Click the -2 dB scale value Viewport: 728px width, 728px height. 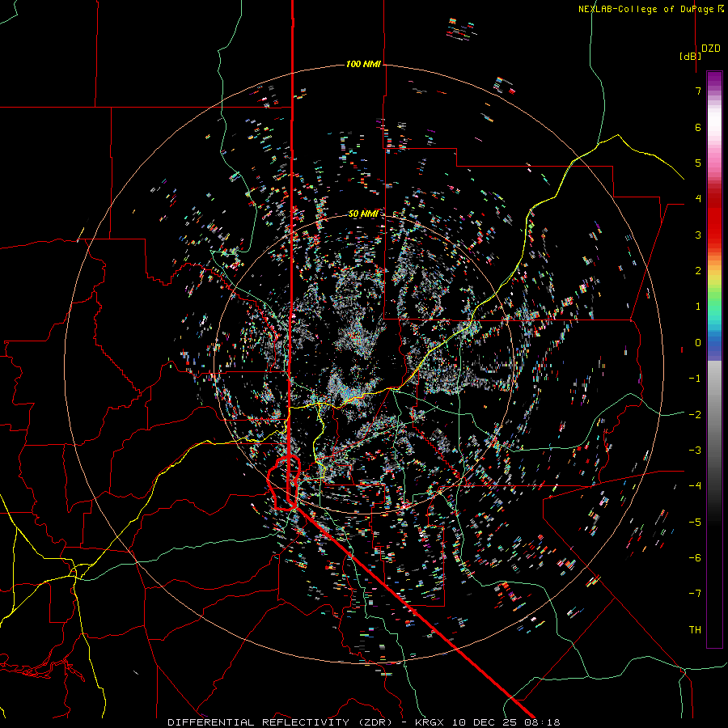click(695, 415)
